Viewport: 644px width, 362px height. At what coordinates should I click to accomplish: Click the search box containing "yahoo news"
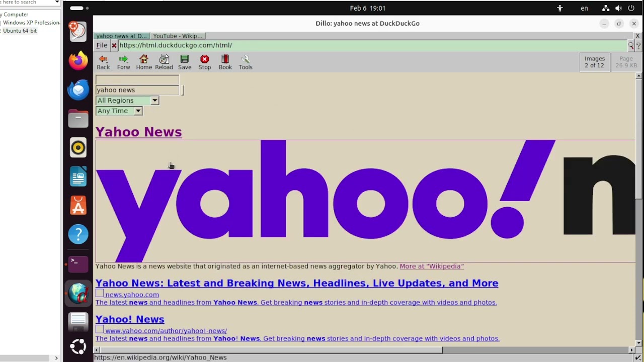tap(137, 90)
